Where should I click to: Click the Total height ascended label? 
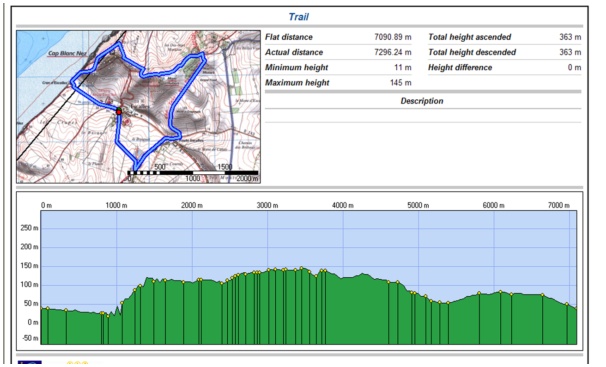click(x=470, y=37)
